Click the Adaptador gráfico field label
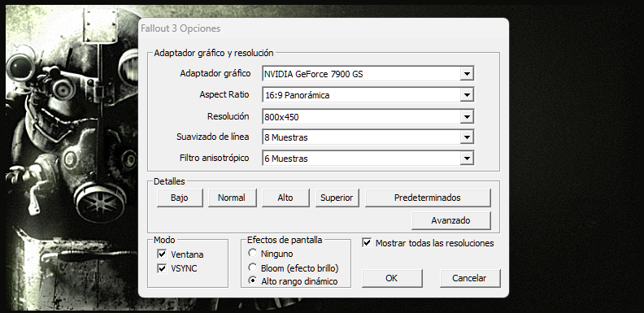 pos(215,73)
